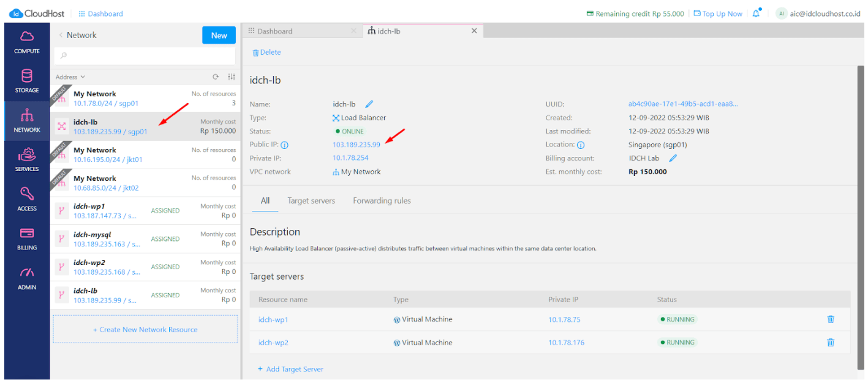The width and height of the screenshot is (868, 385).
Task: Switch to the Forwarding rules tab
Action: [382, 201]
